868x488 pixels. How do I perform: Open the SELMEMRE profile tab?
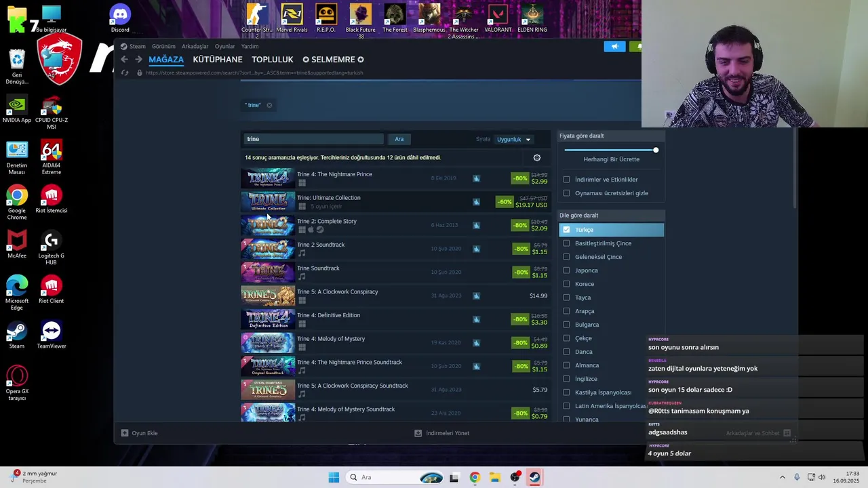tap(333, 60)
